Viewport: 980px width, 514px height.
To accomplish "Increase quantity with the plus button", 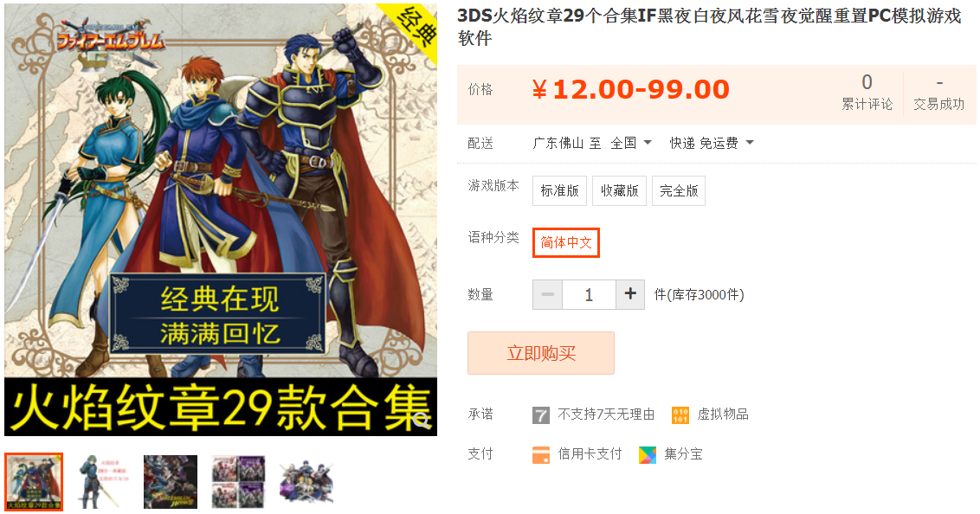I will [630, 294].
